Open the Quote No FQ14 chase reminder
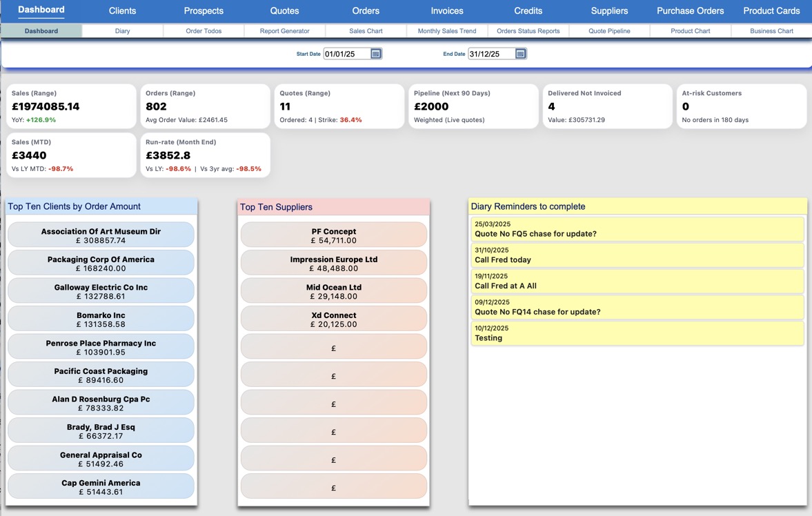Viewport: 812px width, 516px height. coord(637,307)
